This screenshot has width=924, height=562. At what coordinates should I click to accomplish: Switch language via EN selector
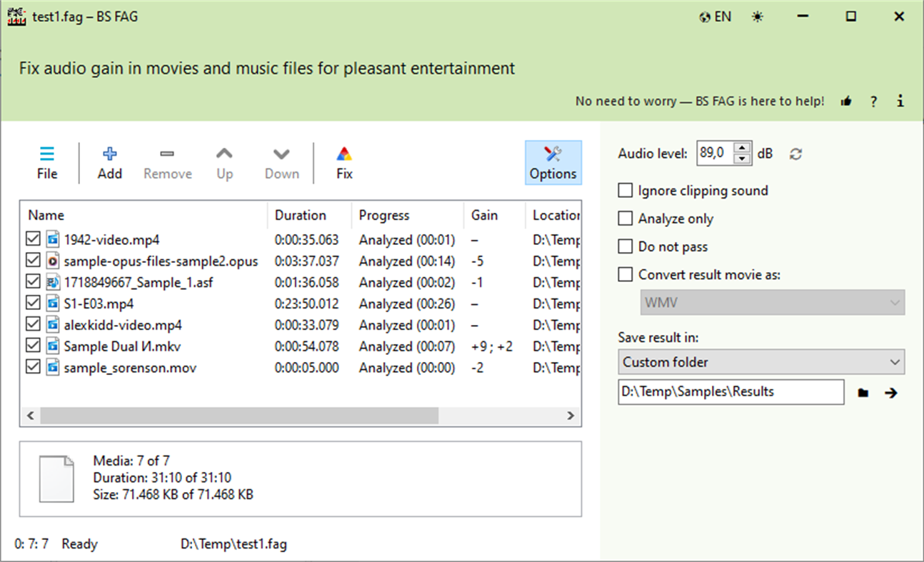click(715, 16)
